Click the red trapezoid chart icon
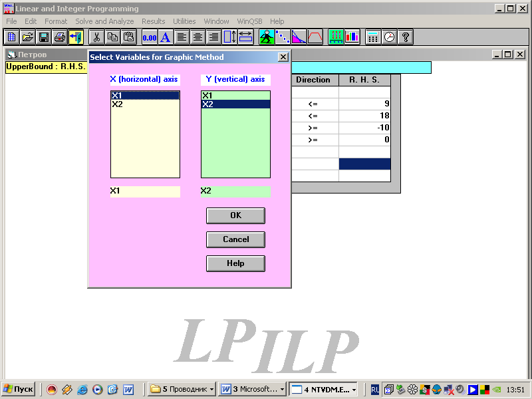Viewport: 532px width, 399px height. pyautogui.click(x=315, y=37)
